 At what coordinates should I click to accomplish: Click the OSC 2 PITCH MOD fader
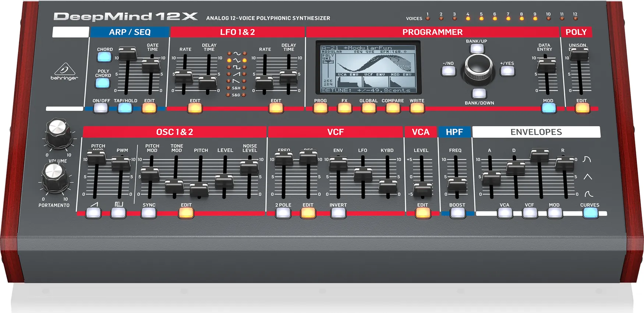tap(150, 173)
